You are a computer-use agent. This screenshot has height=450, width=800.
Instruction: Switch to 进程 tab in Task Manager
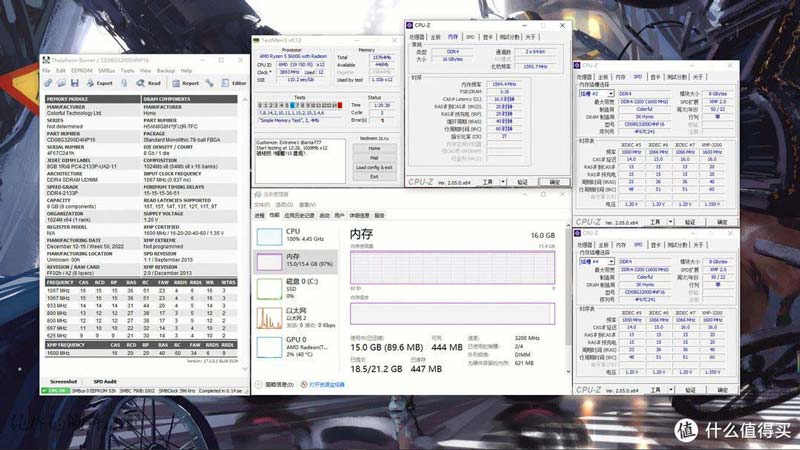coord(260,216)
